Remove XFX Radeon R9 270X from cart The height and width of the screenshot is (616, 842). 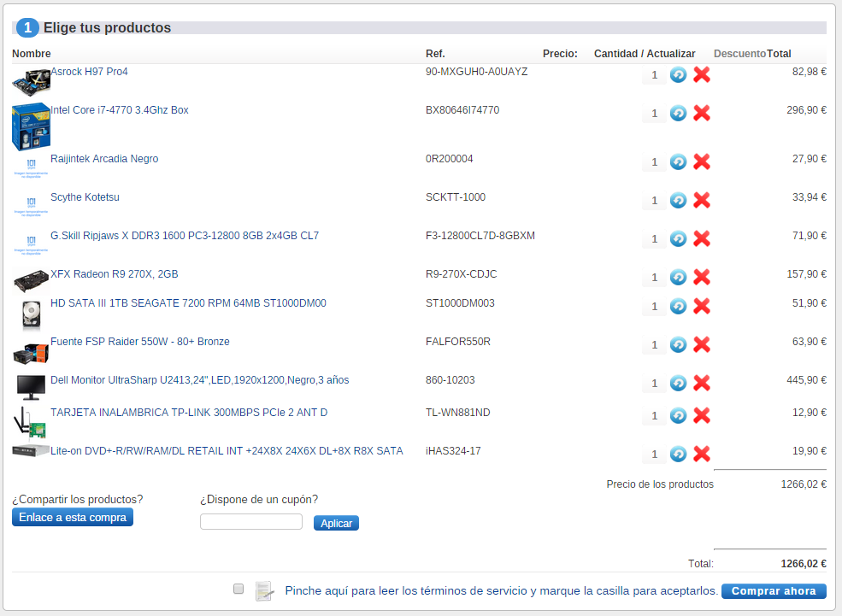pos(701,278)
